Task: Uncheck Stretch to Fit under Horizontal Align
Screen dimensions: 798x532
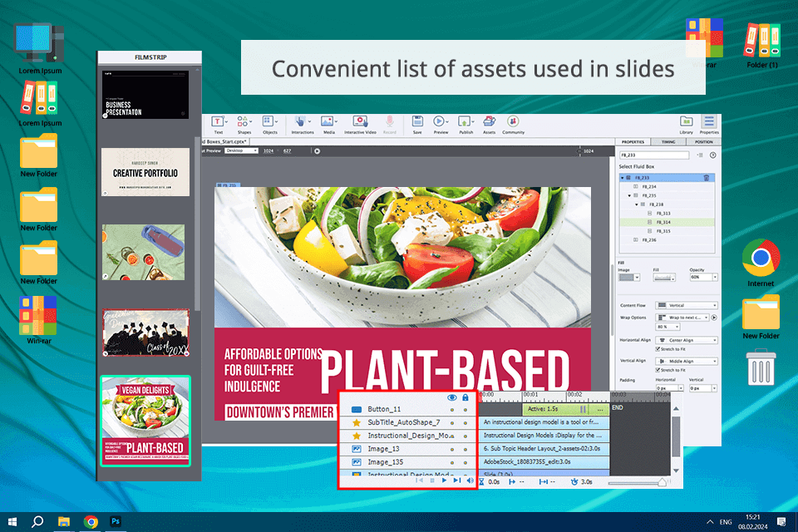Action: [658, 349]
